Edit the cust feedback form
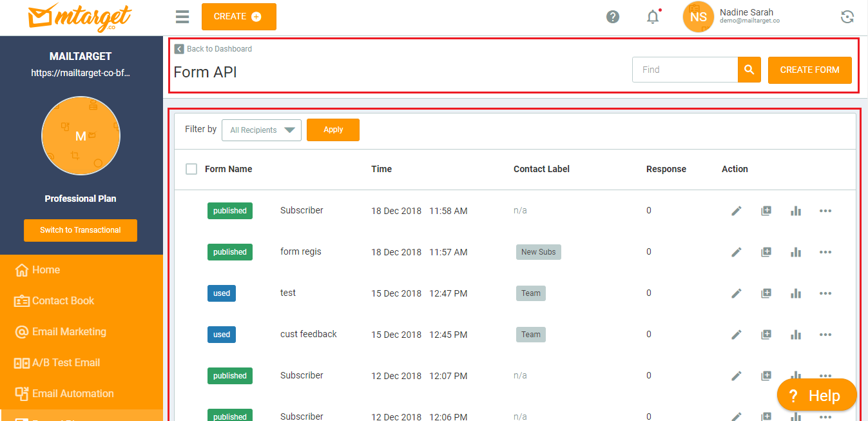868x421 pixels. (x=737, y=335)
